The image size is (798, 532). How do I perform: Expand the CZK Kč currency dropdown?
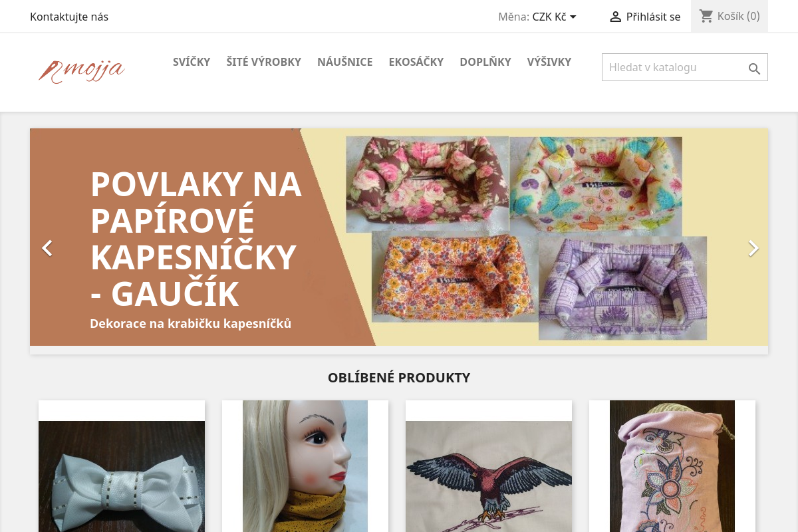pos(555,17)
